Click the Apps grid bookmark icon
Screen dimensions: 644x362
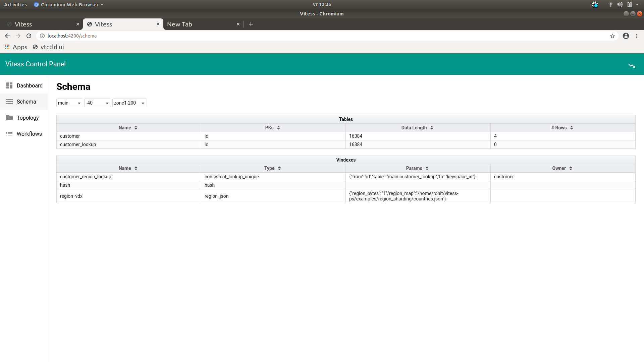click(7, 47)
